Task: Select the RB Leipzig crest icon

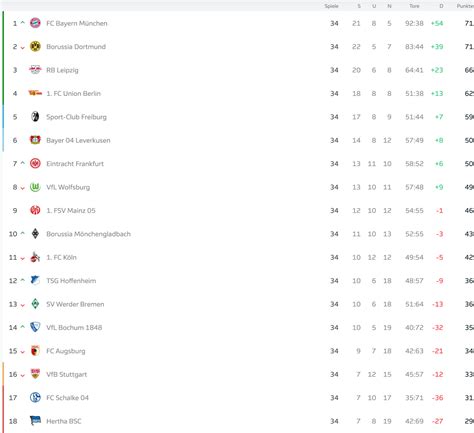Action: click(35, 70)
